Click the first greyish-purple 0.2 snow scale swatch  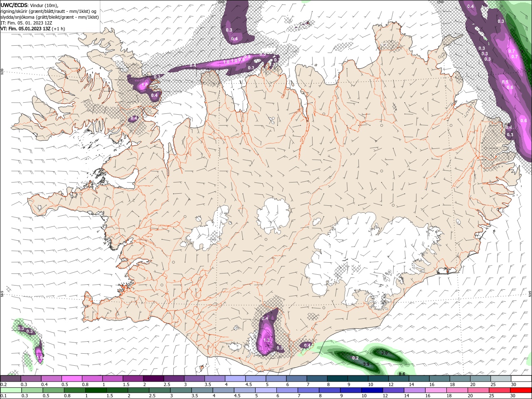[10, 378]
